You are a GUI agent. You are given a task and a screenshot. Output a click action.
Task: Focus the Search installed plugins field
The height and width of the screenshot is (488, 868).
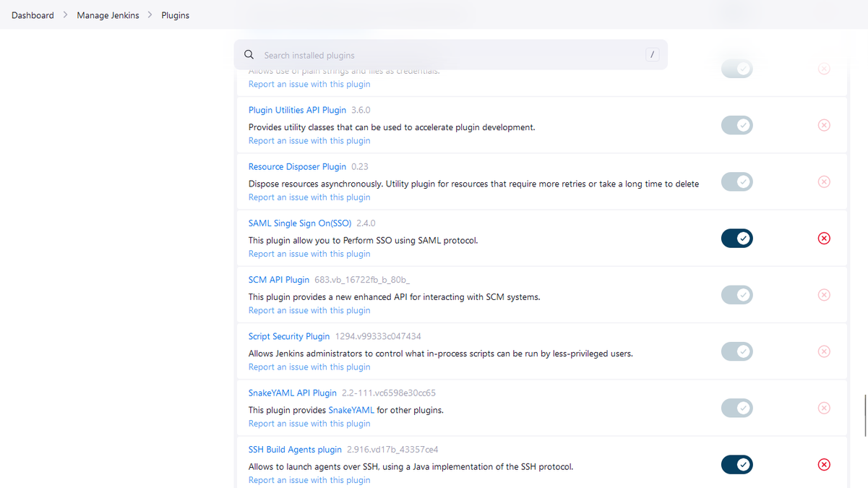(x=450, y=55)
